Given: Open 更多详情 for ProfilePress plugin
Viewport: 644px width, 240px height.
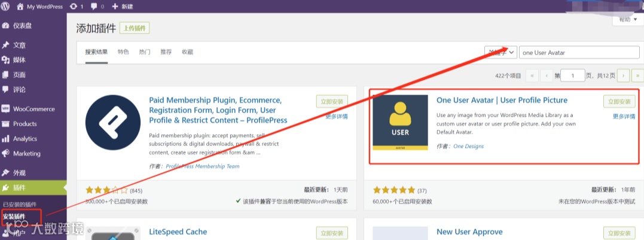Looking at the screenshot, I should click(x=337, y=116).
